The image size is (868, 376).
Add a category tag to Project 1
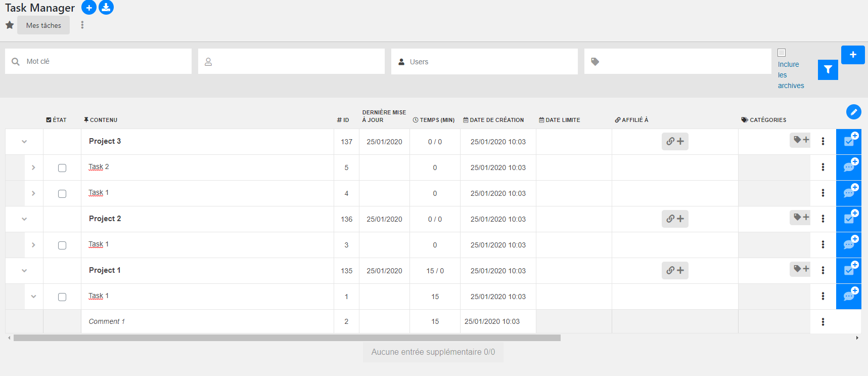click(801, 269)
